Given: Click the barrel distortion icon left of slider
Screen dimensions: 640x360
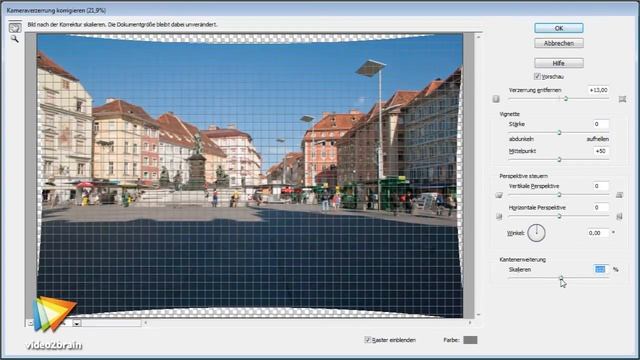Looking at the screenshot, I should (496, 99).
